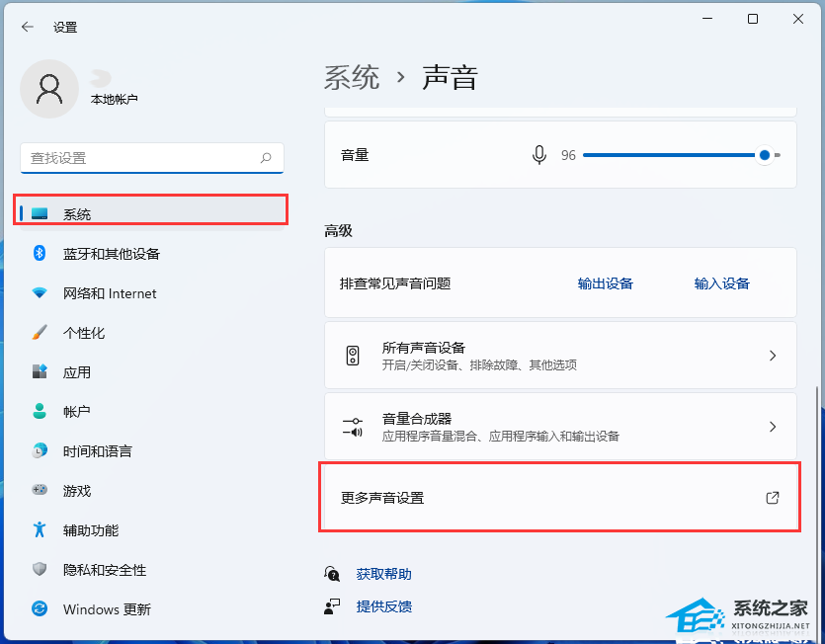Click the volume value 96
This screenshot has width=825, height=644.
568,155
